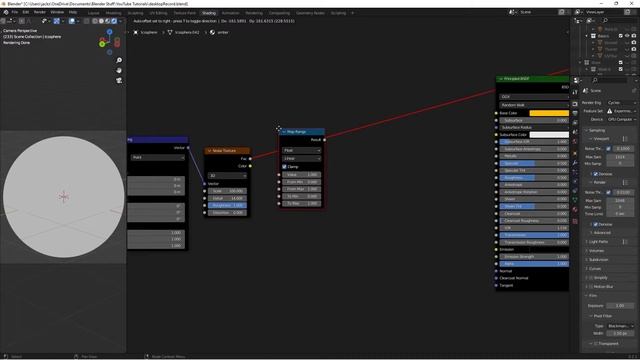Switch to the Geometry Nodes workspace tab
Screen dimensions: 640x360
coord(310,13)
